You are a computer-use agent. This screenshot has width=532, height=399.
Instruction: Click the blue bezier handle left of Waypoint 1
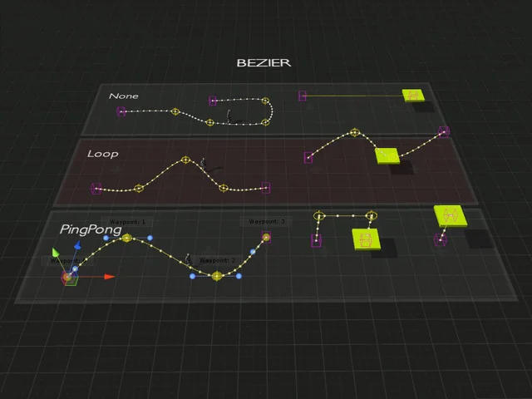[106, 238]
